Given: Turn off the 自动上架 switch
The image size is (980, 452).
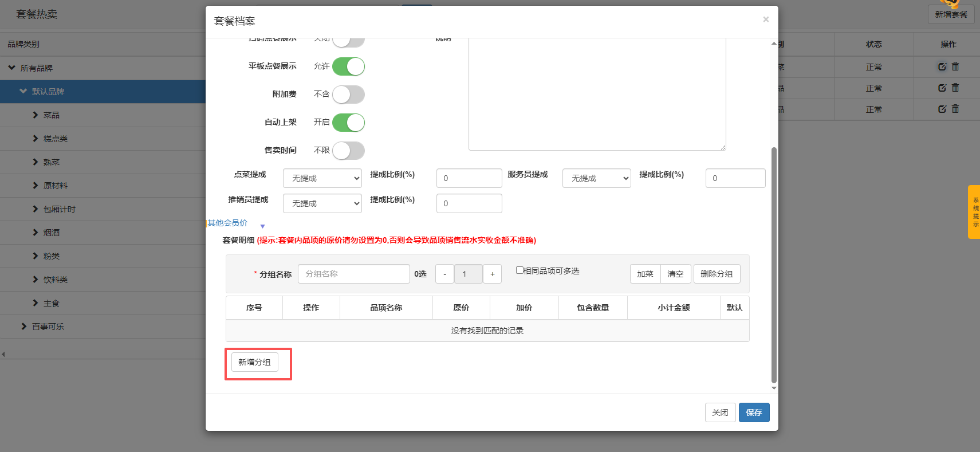Looking at the screenshot, I should coord(348,123).
